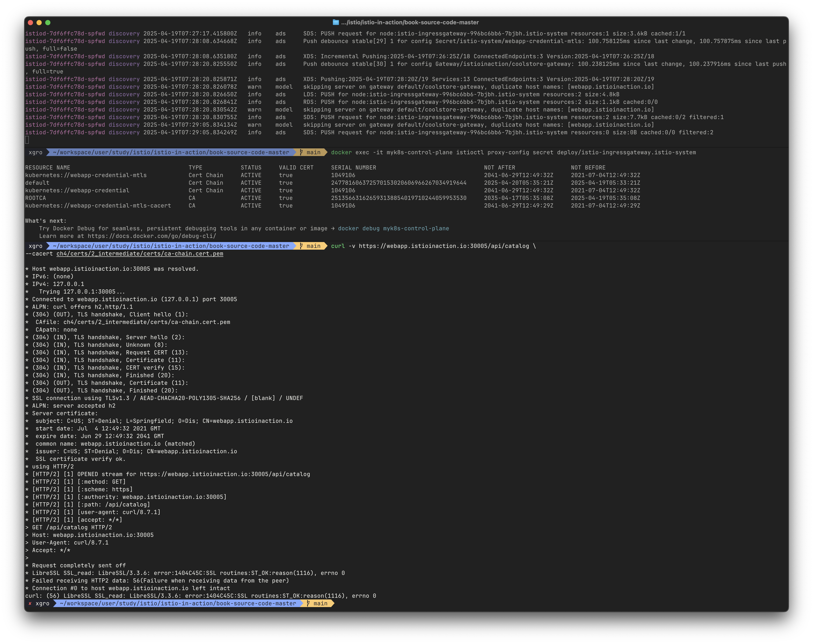Click the 'OPENED stream for https://webapp.istioinaction.io' line

[168, 474]
